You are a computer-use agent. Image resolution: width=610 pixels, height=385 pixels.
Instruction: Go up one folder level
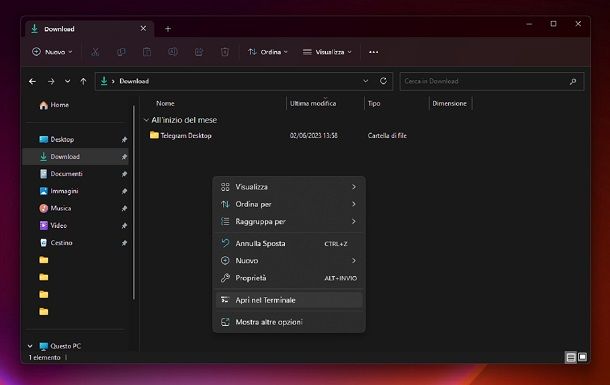(x=83, y=81)
